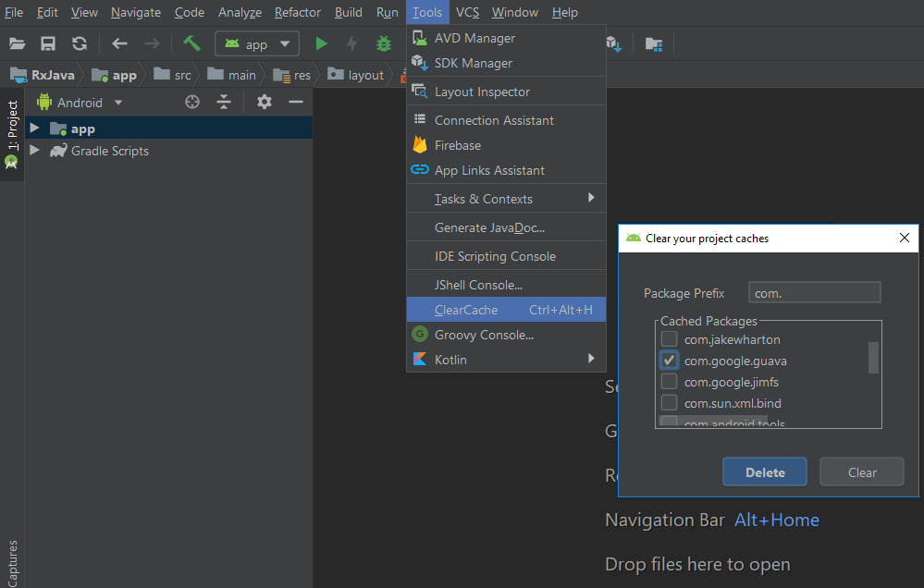
Task: Open AVD Manager from Tools menu
Action: [506, 38]
